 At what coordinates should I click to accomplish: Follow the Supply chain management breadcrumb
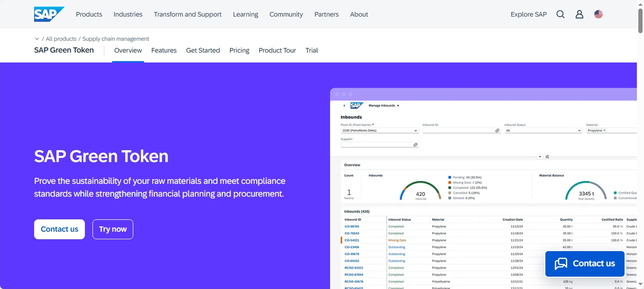116,39
